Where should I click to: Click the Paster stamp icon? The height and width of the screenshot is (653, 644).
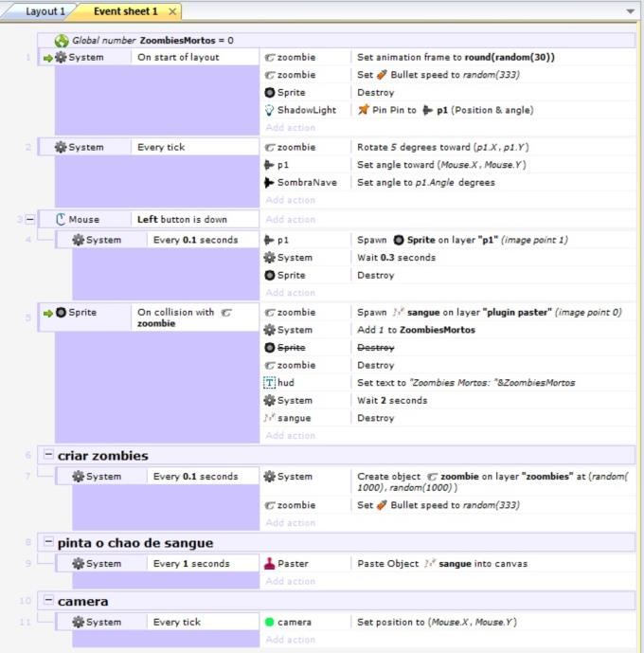click(x=270, y=564)
